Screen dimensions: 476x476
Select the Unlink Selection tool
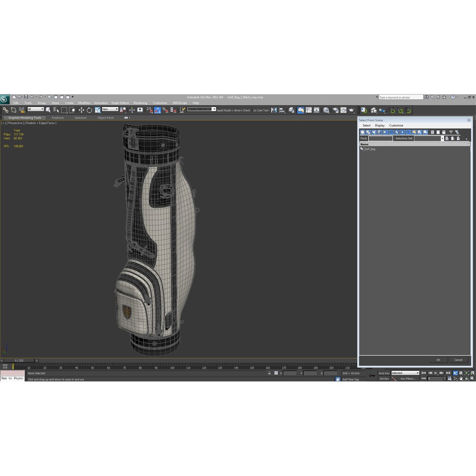[13, 110]
